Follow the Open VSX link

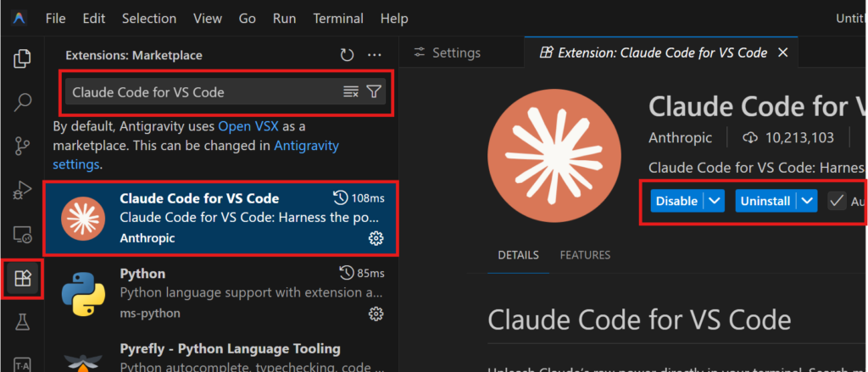[248, 127]
